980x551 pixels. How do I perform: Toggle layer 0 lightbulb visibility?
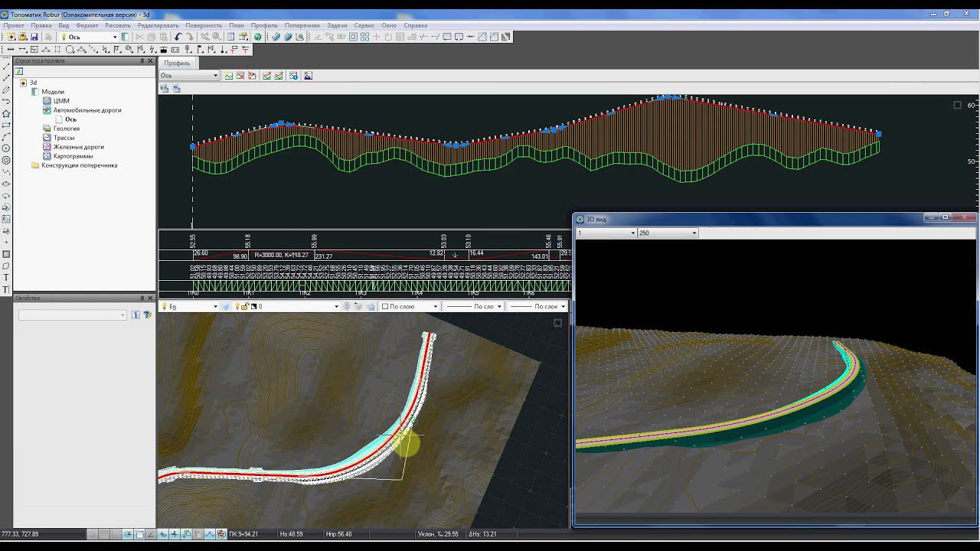pyautogui.click(x=236, y=306)
